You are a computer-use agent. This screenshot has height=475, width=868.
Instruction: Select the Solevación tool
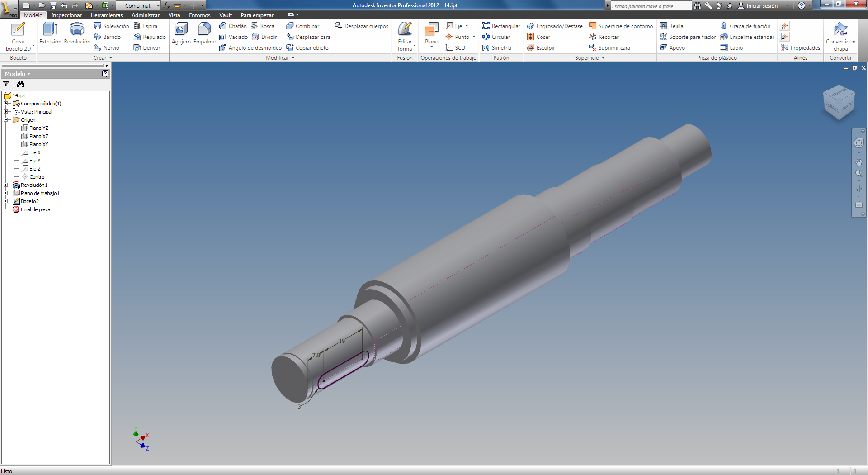tap(111, 26)
